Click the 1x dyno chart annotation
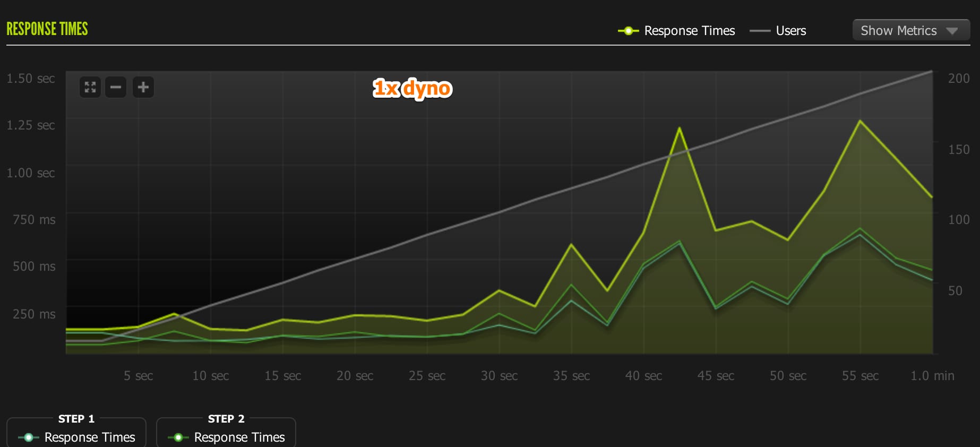This screenshot has height=447, width=980. click(x=412, y=88)
